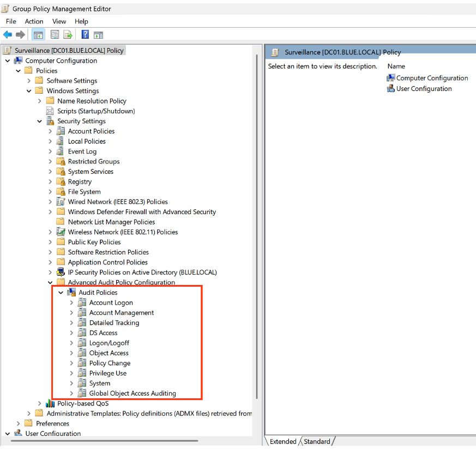Click the User Configuration icon in right pane
Viewport: 476px width, 449px height.
(391, 88)
